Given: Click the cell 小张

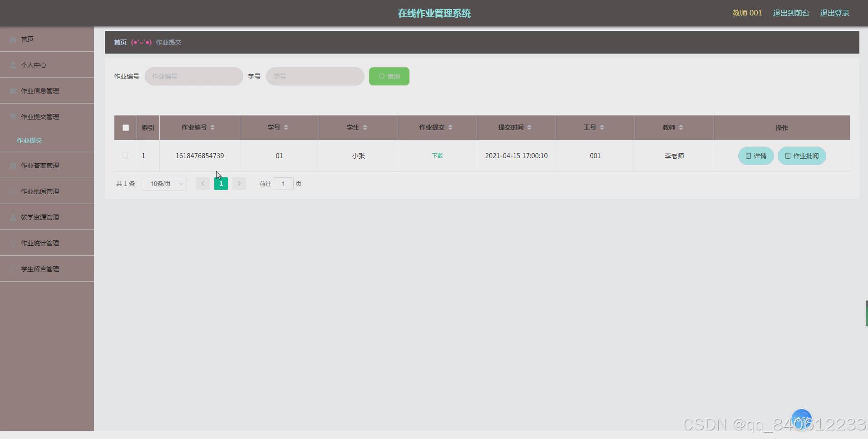Looking at the screenshot, I should click(358, 156).
